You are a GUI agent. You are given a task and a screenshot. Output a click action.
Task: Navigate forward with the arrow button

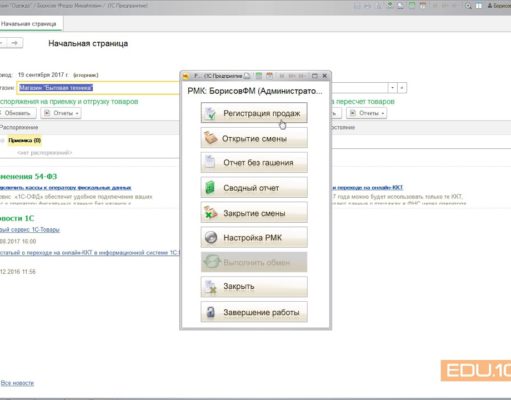click(15, 43)
